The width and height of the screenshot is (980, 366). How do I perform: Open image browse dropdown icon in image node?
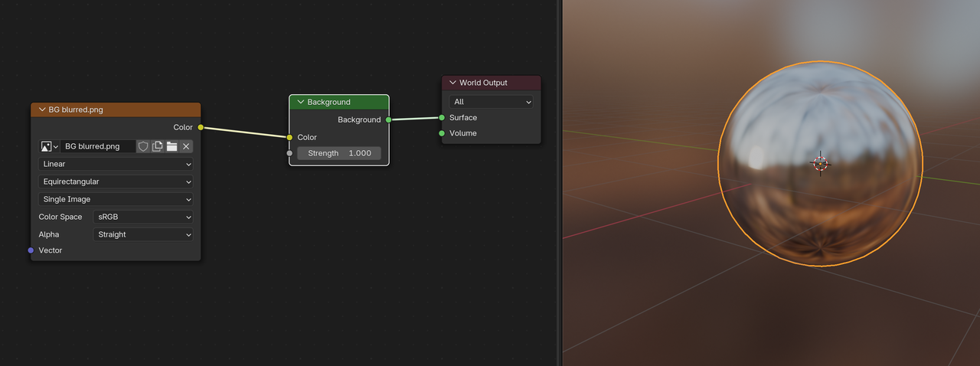tap(49, 146)
